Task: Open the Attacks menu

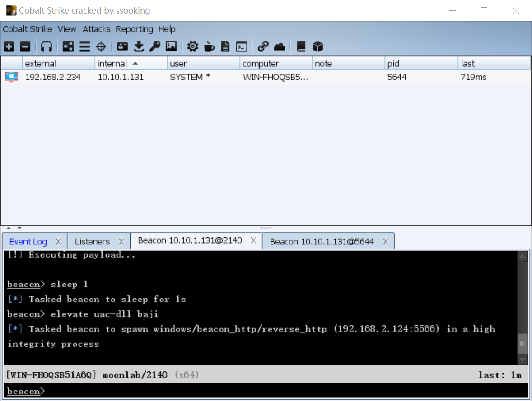Action: (96, 29)
